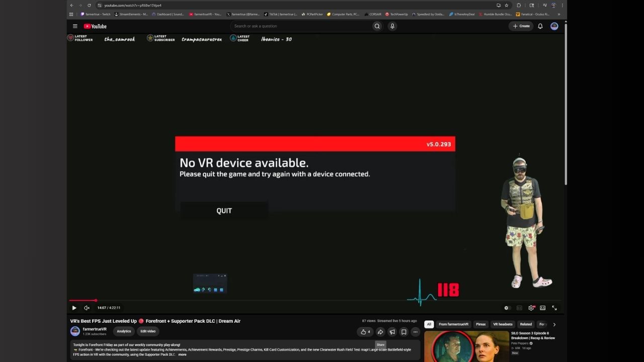Like the video with thumbs-up button
The image size is (644, 362).
coord(365,332)
